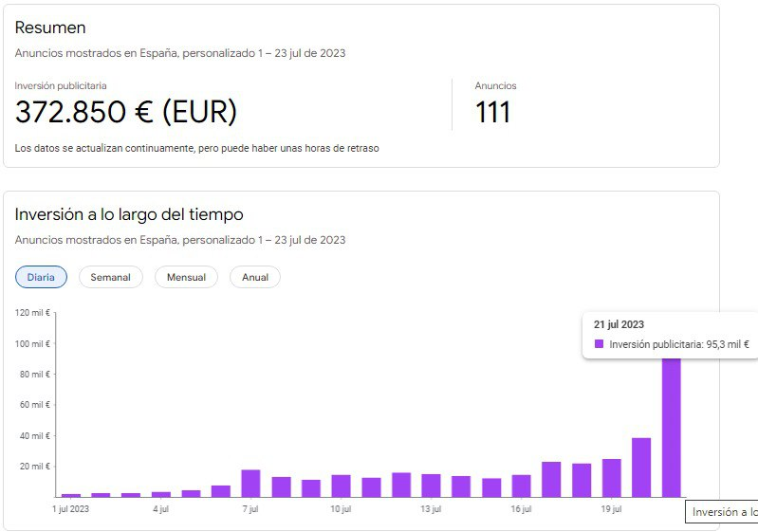Click the purple legend swatch in tooltip

(x=599, y=344)
